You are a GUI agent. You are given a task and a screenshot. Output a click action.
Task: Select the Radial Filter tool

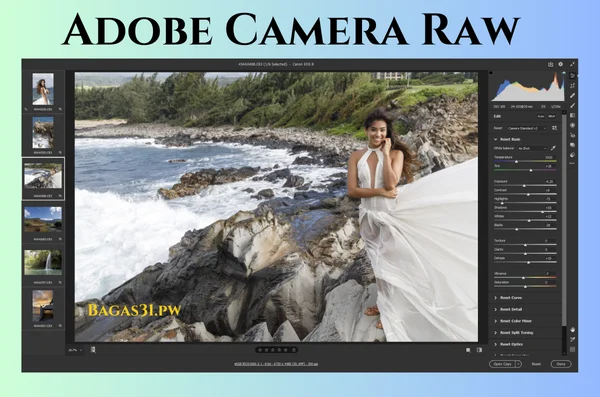[x=572, y=125]
